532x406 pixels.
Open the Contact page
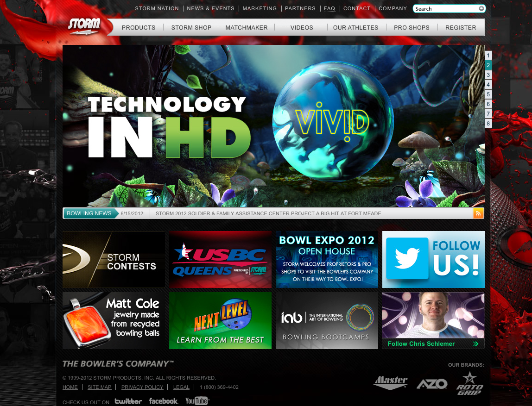pyautogui.click(x=356, y=8)
